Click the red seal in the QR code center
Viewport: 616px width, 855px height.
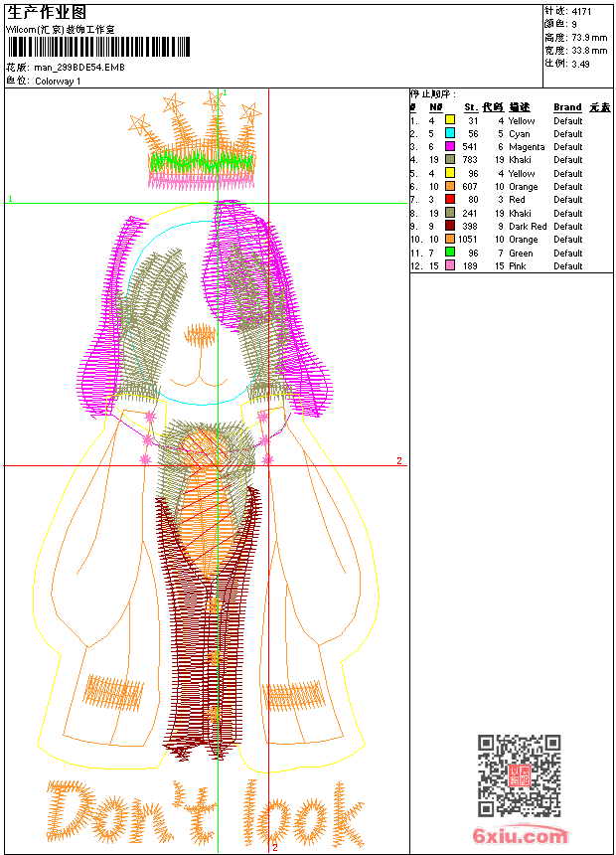[x=519, y=776]
